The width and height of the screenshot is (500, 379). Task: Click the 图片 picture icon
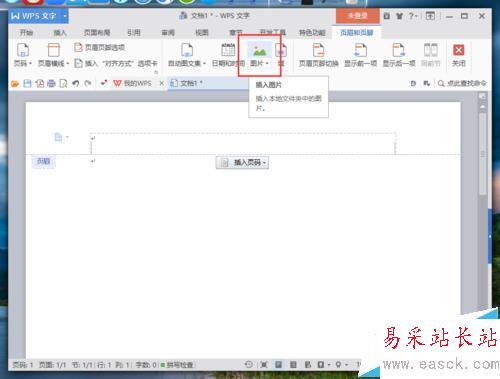(259, 50)
